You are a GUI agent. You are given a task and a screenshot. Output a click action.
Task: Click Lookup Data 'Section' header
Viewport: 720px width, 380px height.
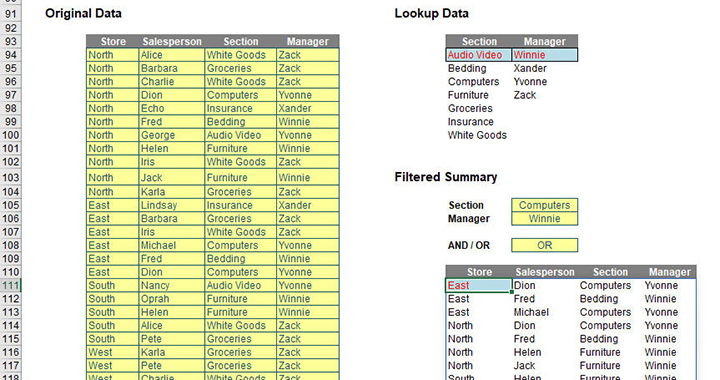pyautogui.click(x=478, y=41)
